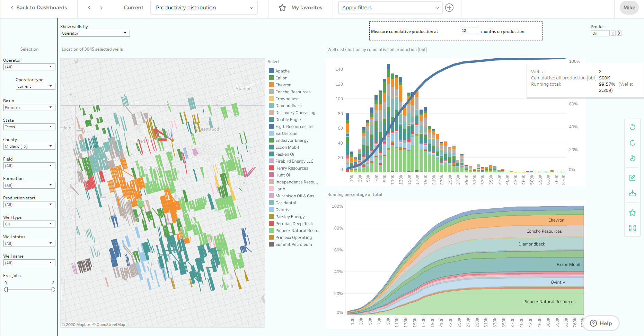Click the question mark Help icon
Screen dimensions: 644x336
593,323
